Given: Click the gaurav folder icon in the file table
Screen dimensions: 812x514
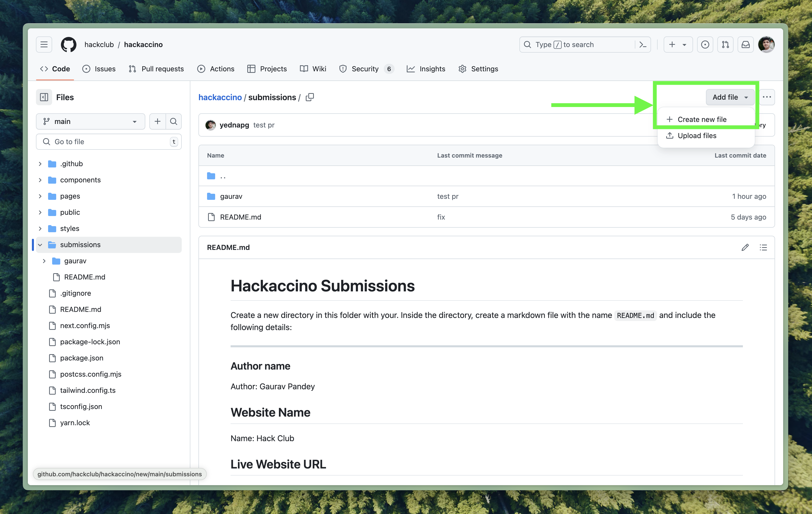Looking at the screenshot, I should (x=211, y=196).
